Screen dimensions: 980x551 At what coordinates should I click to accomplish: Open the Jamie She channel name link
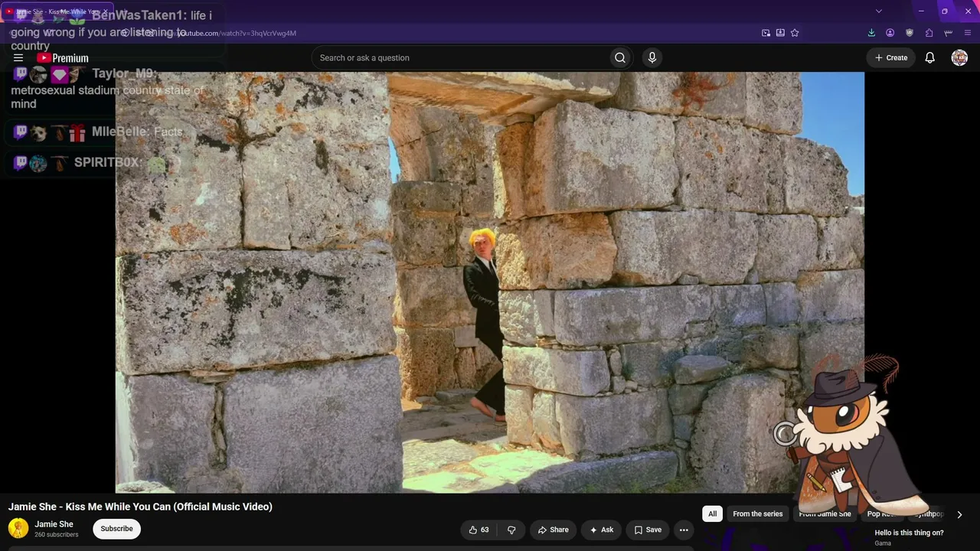point(54,524)
